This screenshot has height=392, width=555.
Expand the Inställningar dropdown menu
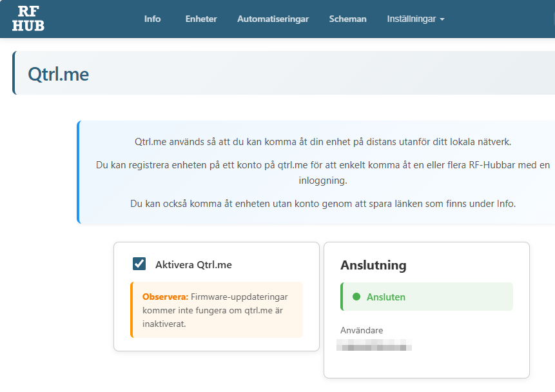(x=411, y=19)
